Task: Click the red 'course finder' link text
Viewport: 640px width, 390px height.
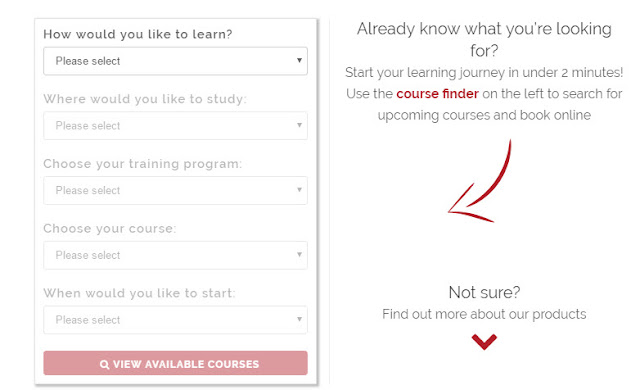Action: pyautogui.click(x=437, y=94)
